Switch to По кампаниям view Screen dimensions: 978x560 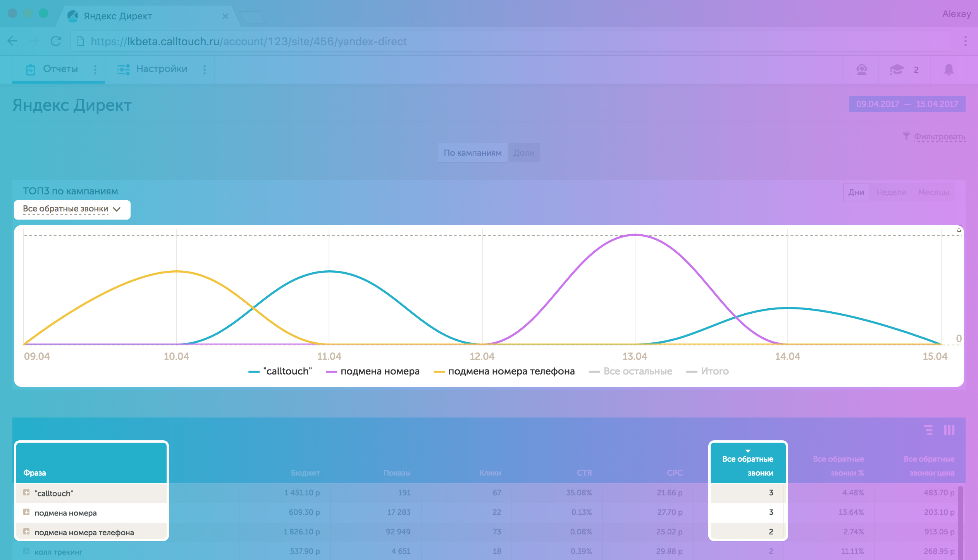tap(473, 153)
